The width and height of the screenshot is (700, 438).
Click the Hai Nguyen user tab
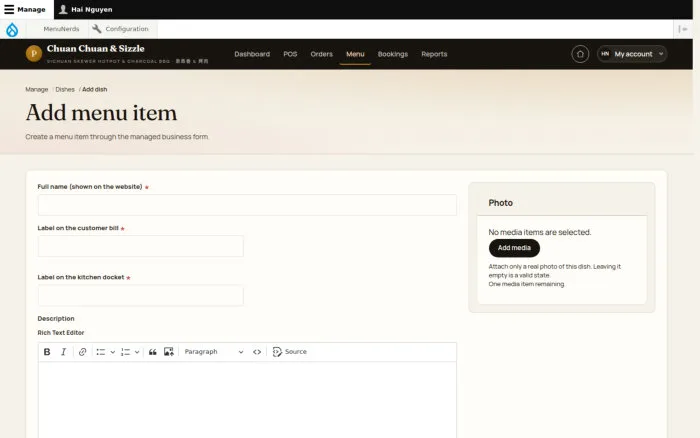point(86,9)
